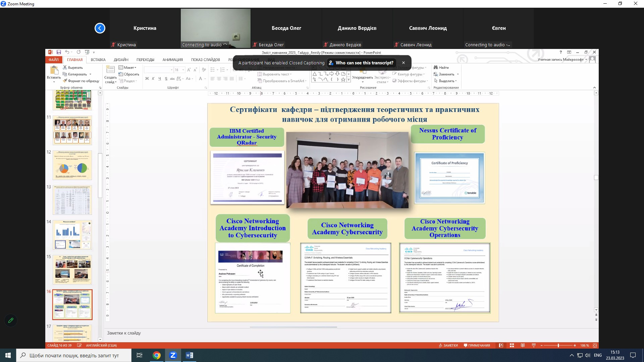644x362 pixels.
Task: Click the text shadow S icon
Action: (166, 79)
